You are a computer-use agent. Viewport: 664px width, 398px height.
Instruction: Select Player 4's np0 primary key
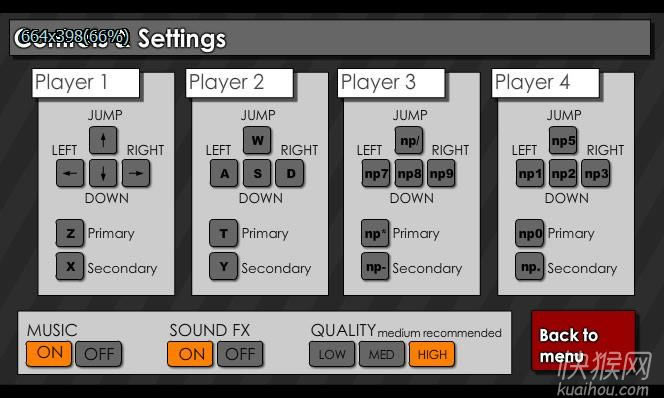(530, 233)
